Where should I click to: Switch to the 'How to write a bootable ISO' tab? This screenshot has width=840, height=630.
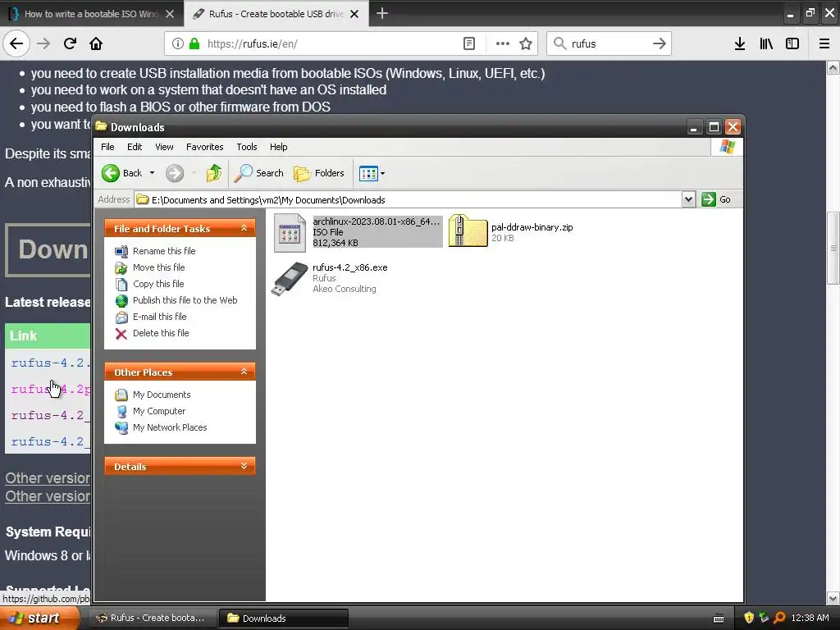coord(92,14)
